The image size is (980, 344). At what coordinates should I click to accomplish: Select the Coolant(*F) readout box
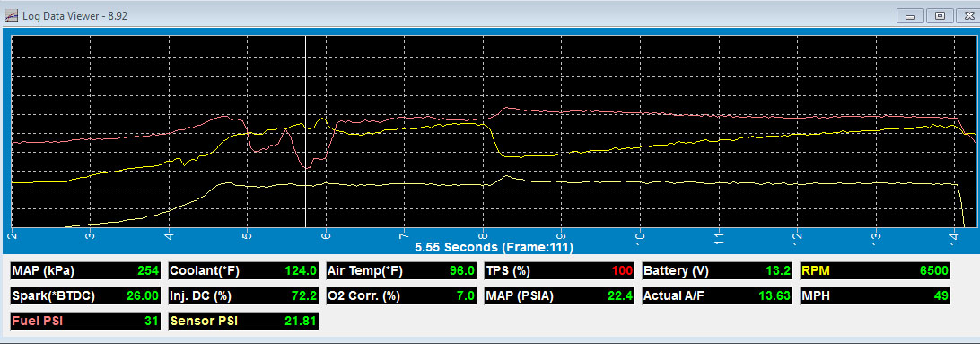pos(243,271)
